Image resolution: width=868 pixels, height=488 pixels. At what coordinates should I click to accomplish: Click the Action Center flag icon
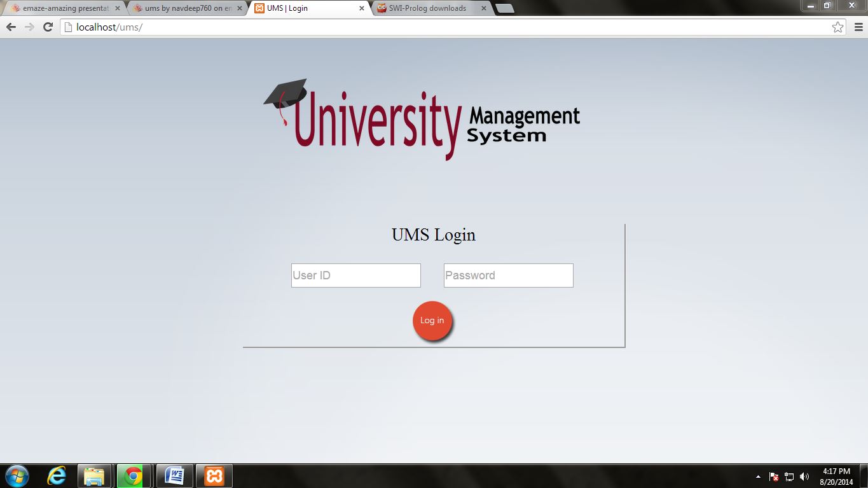coord(774,477)
